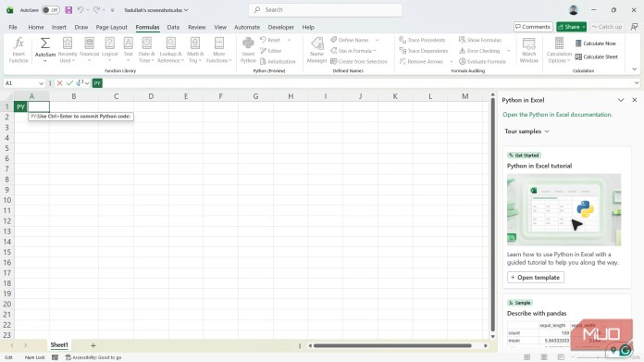Click Define Name

pyautogui.click(x=349, y=40)
